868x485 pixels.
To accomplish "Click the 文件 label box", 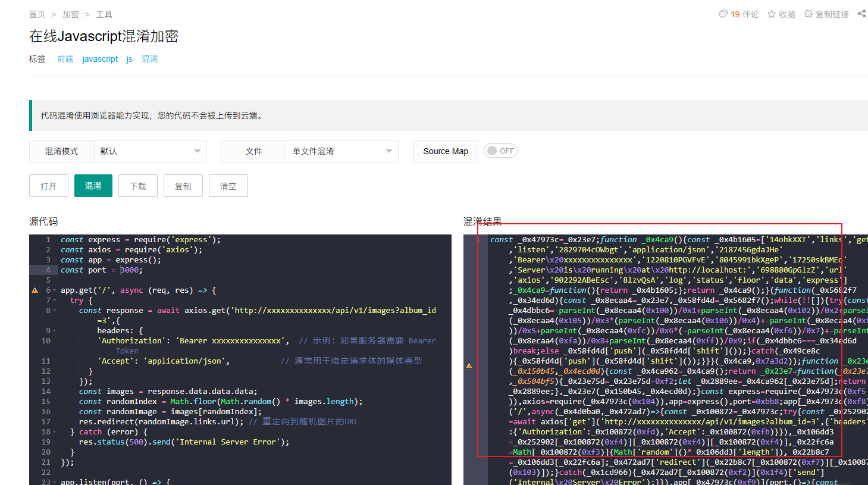I will tap(253, 151).
